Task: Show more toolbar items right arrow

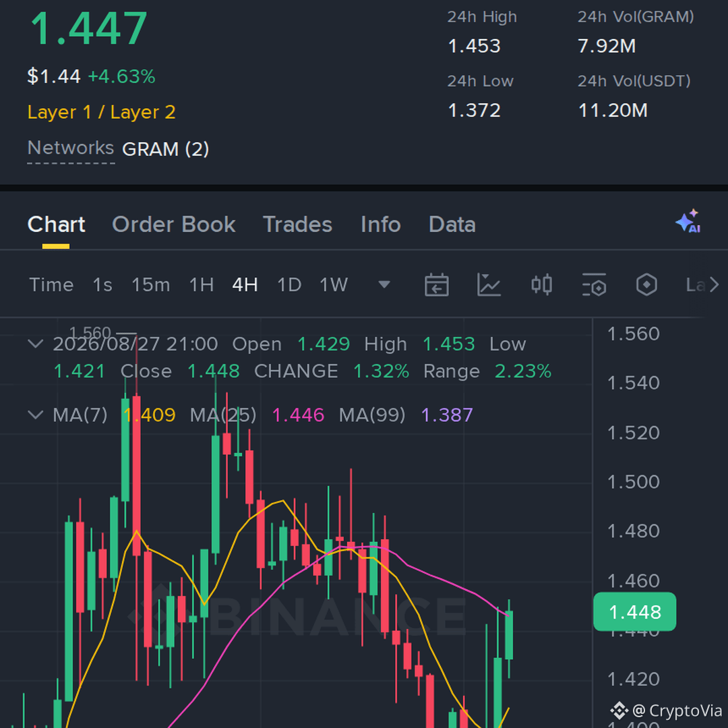Action: (714, 284)
